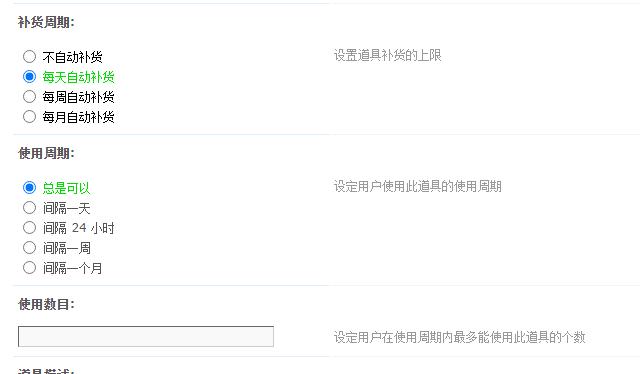This screenshot has width=640, height=374.
Task: Click the 补货周期 section heading
Action: coord(46,22)
